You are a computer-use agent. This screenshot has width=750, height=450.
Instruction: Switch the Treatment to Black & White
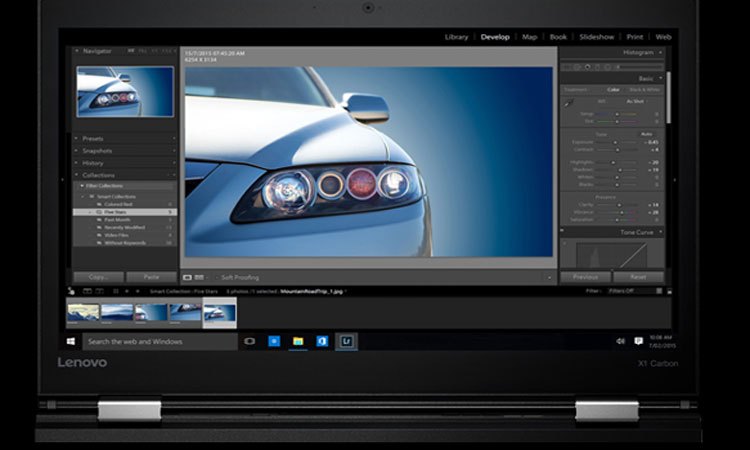click(x=643, y=90)
